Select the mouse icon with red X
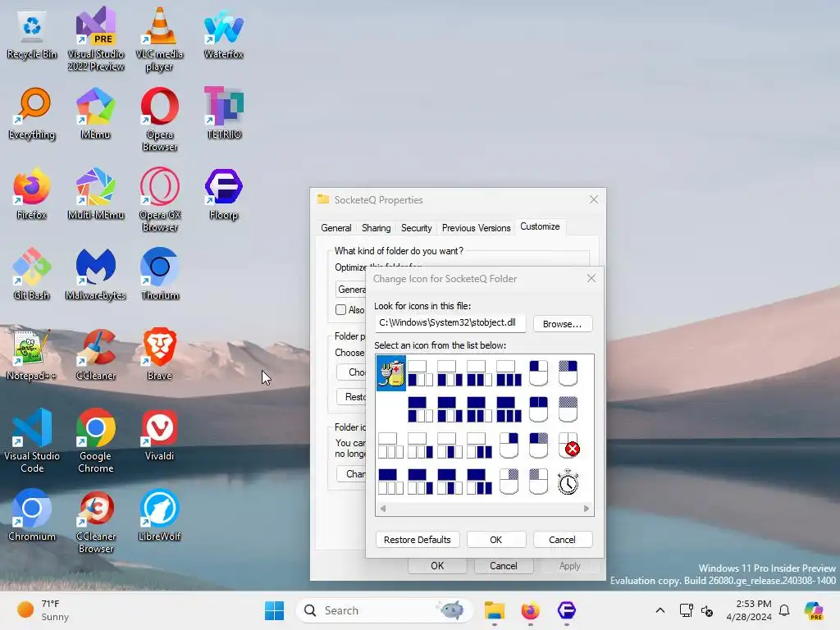Image resolution: width=840 pixels, height=630 pixels. click(568, 445)
